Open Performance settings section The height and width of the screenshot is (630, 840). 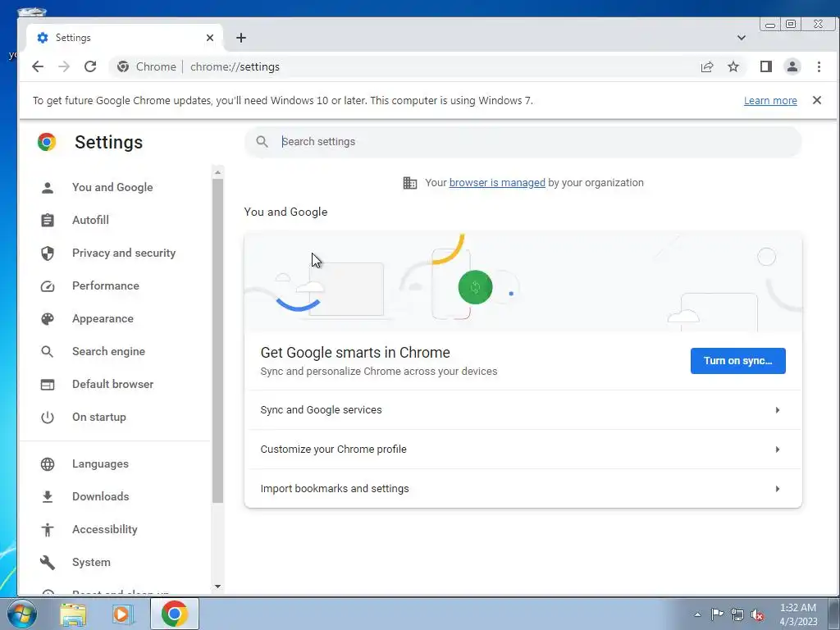point(106,285)
